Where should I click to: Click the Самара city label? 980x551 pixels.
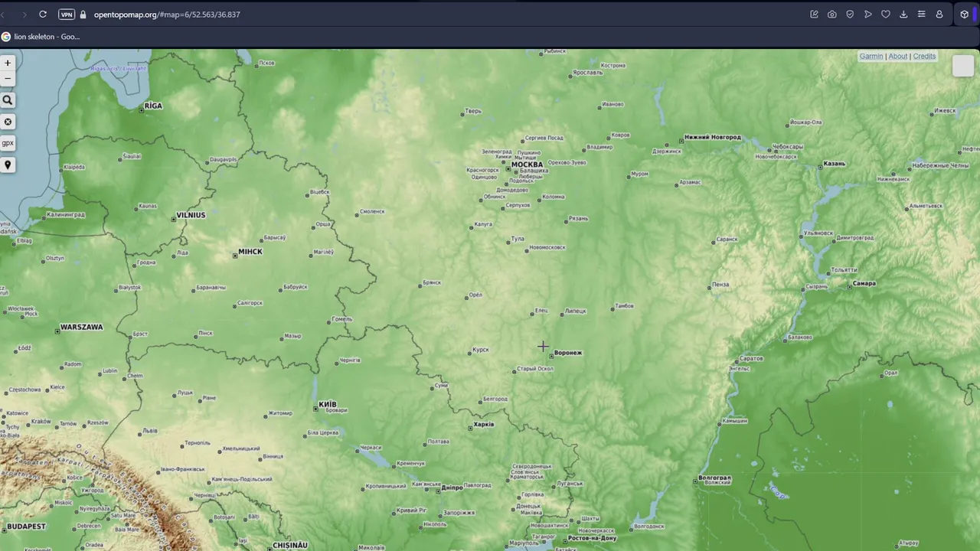point(864,284)
